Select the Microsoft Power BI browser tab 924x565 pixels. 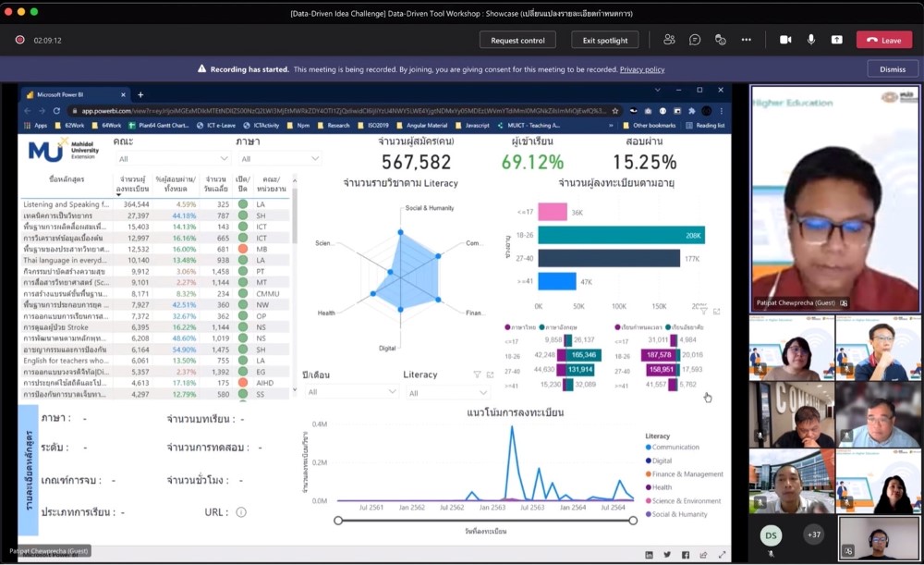tap(74, 94)
